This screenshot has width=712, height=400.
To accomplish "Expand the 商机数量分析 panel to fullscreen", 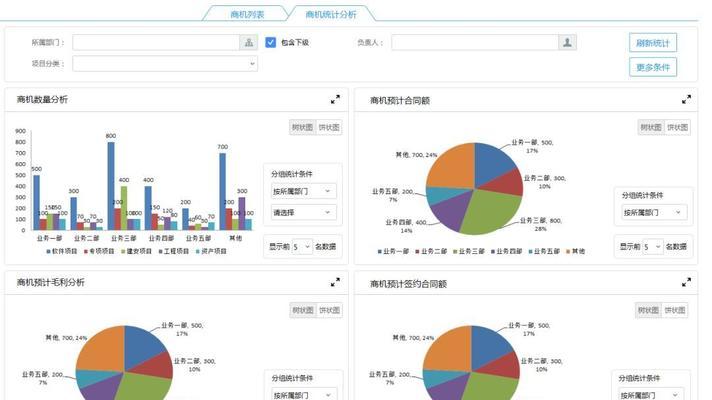I will pos(335,99).
